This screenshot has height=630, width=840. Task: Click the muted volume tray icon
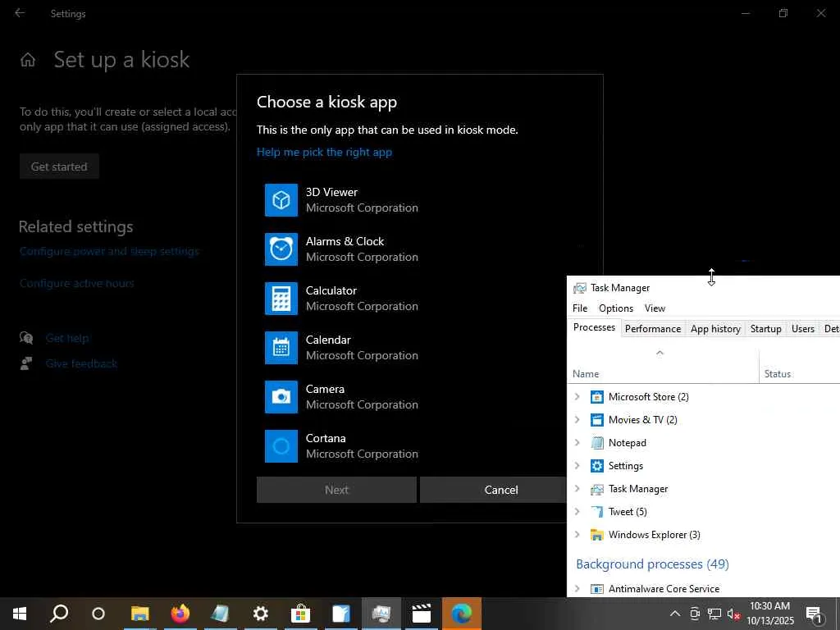point(733,614)
